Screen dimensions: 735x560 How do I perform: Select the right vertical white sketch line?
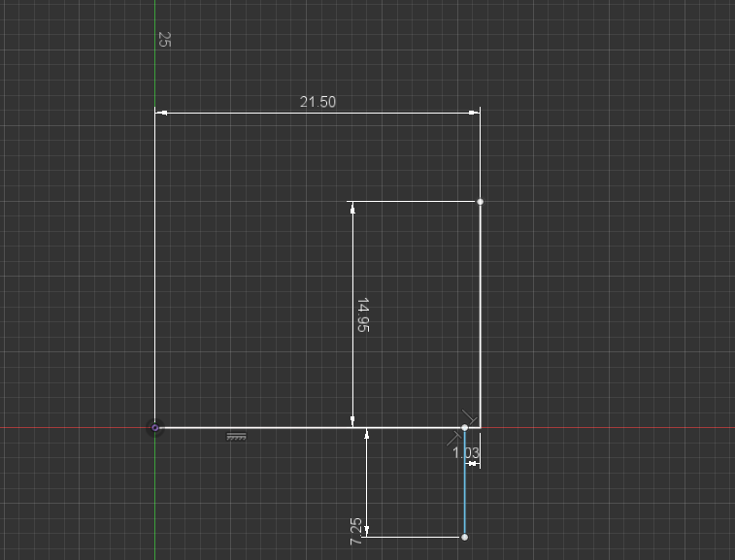point(480,314)
